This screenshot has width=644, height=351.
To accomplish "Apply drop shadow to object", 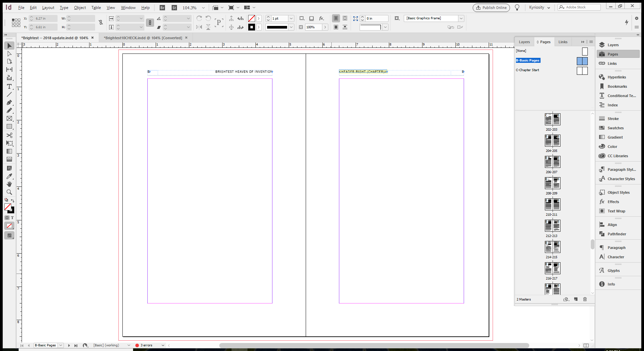I will (311, 19).
